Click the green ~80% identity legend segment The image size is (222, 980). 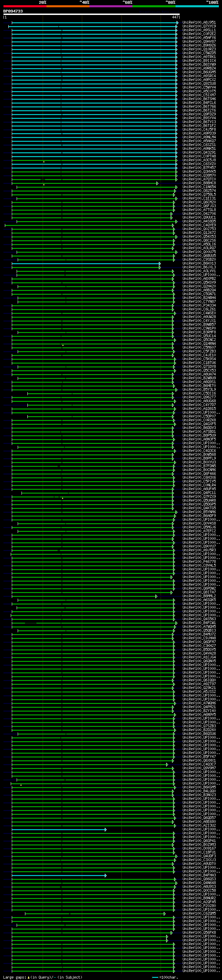tap(154, 6)
